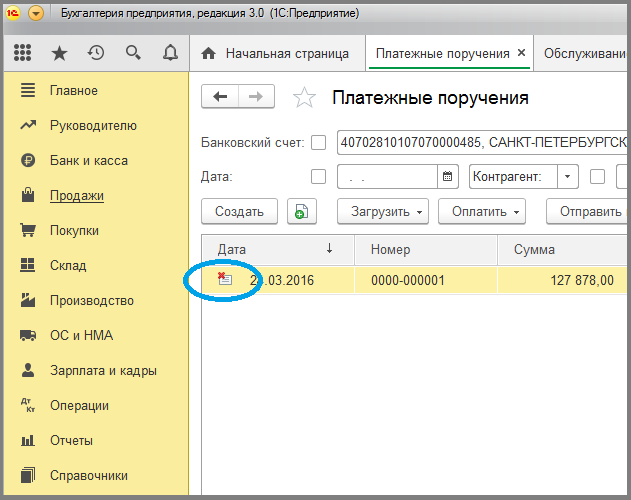
Task: Open History clock icon
Action: coord(96,53)
